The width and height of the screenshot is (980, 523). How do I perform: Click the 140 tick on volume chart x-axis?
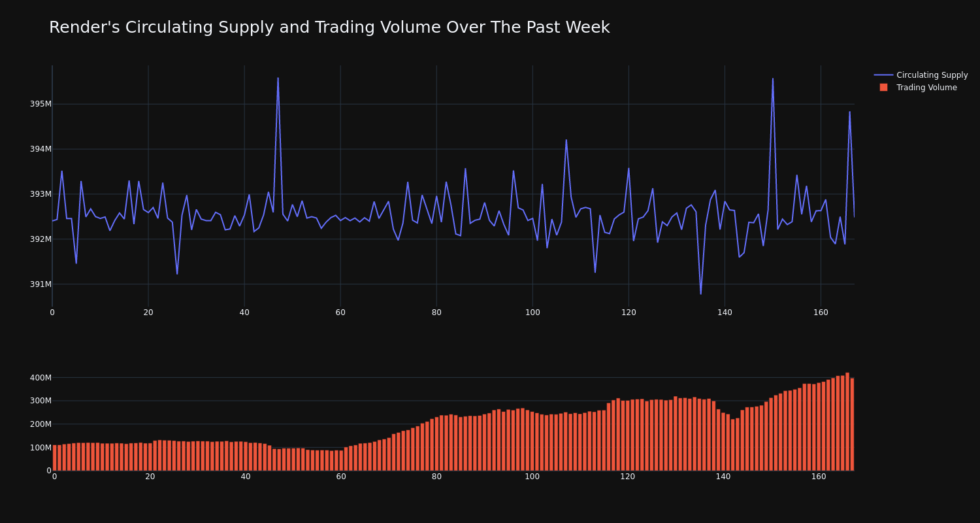(723, 477)
